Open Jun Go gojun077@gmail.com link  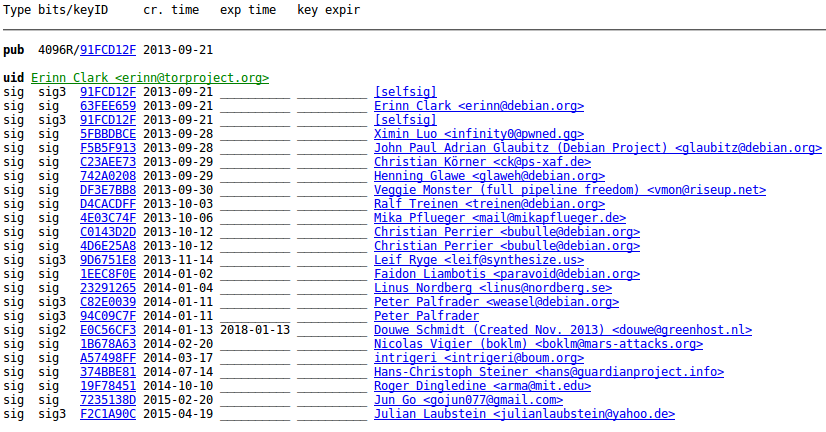pos(468,400)
